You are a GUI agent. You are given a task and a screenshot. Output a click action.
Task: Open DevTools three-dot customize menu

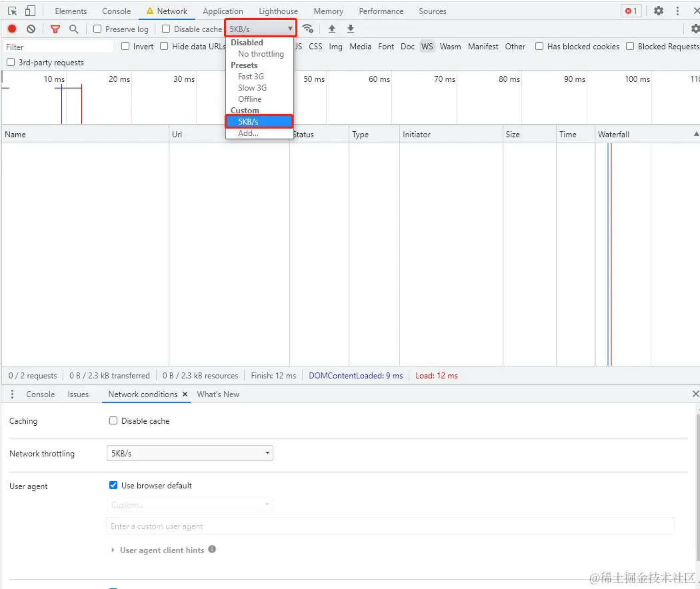coord(677,11)
